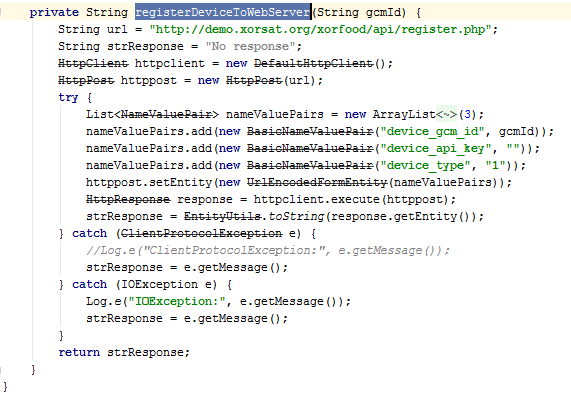This screenshot has height=409, width=571.
Task: Click the private keyword
Action: click(x=54, y=12)
